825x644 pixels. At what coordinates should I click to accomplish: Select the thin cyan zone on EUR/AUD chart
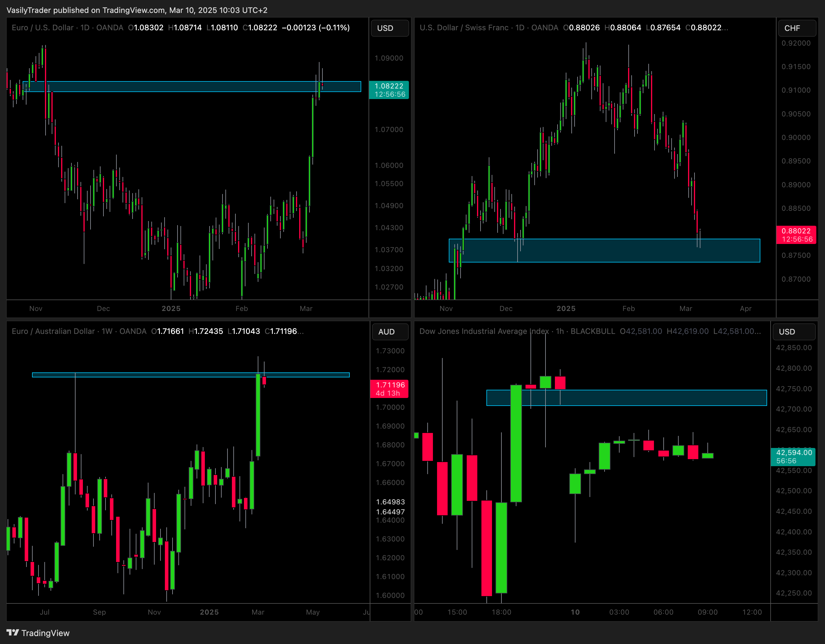(191, 375)
